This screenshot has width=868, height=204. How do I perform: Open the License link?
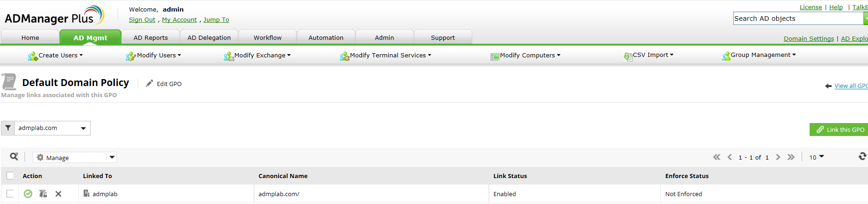coord(811,7)
